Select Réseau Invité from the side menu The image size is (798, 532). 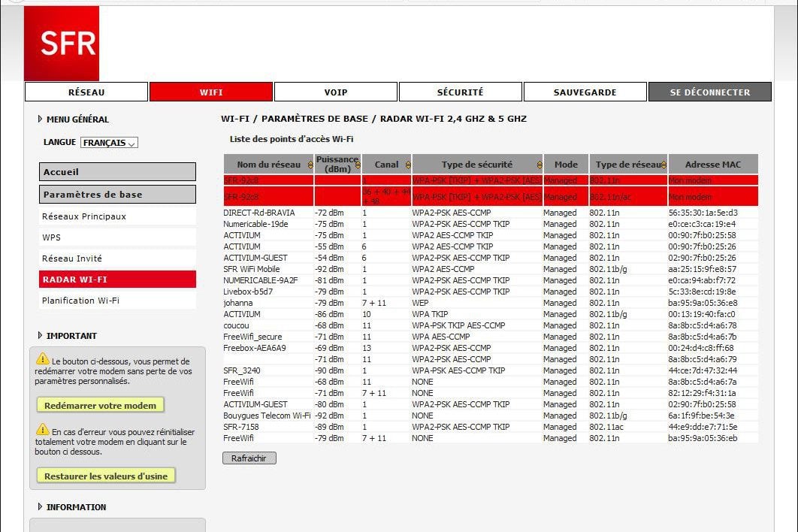click(x=72, y=258)
